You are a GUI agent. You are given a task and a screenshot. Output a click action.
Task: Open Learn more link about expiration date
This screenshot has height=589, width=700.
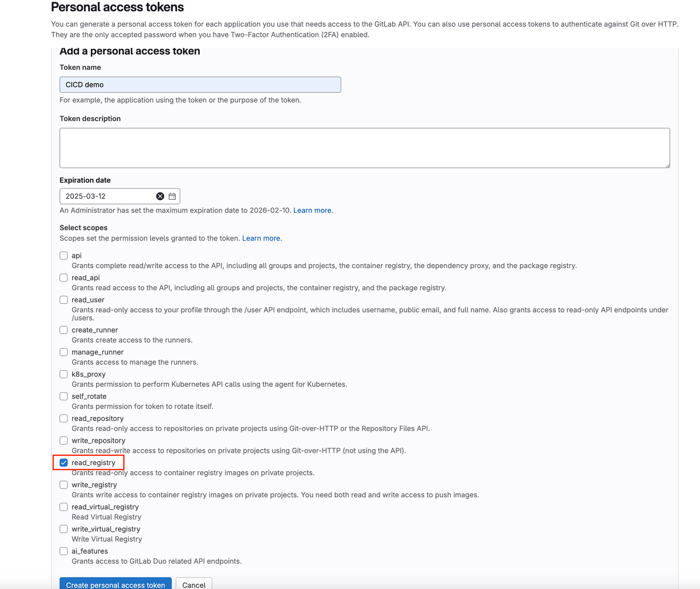[313, 210]
